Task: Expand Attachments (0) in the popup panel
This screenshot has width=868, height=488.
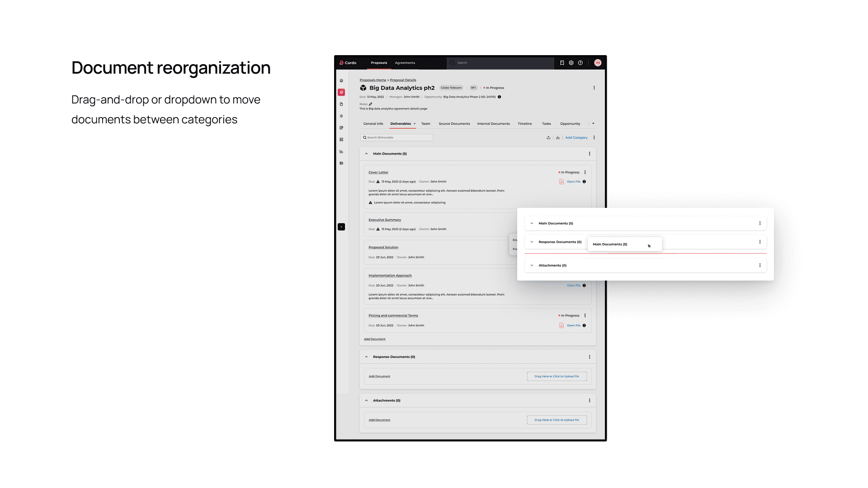Action: (532, 265)
